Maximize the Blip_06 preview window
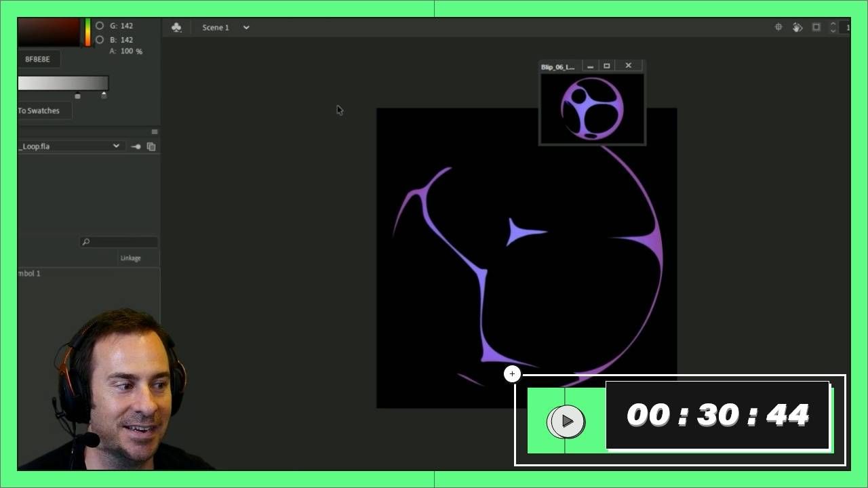The height and width of the screenshot is (488, 868). coord(607,66)
